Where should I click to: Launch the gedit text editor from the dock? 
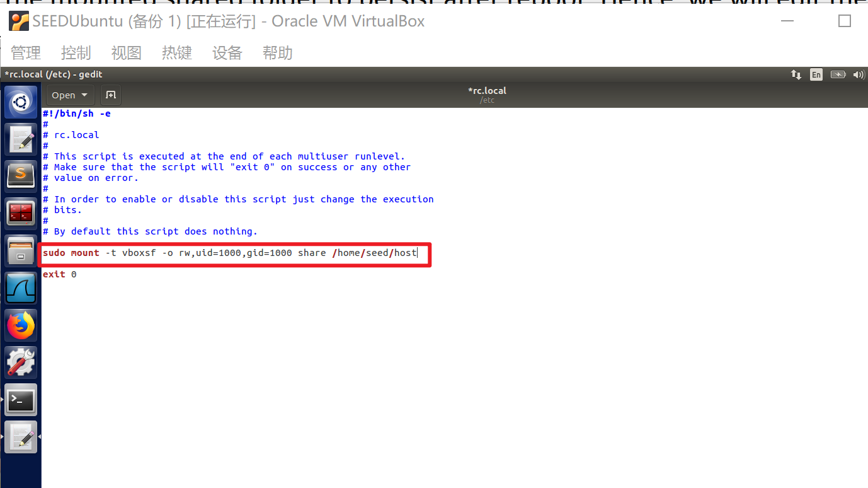coord(21,139)
